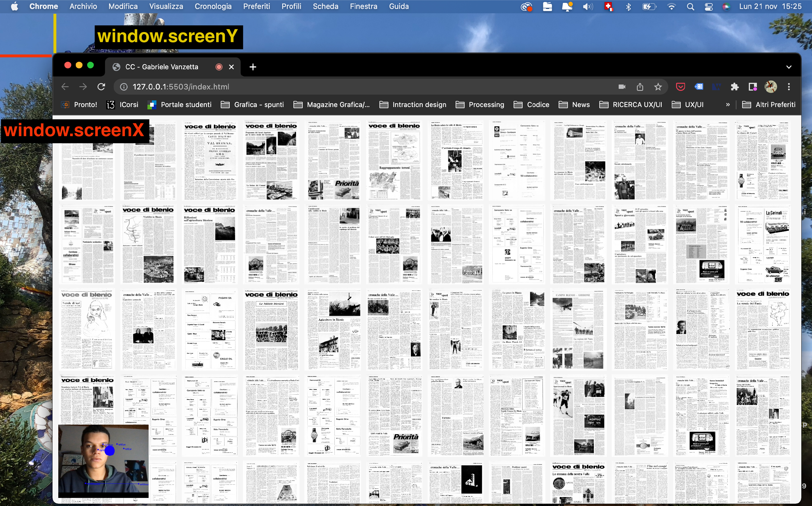Viewport: 812px width, 506px height.
Task: Open the Processing bookmark folder
Action: (x=480, y=105)
